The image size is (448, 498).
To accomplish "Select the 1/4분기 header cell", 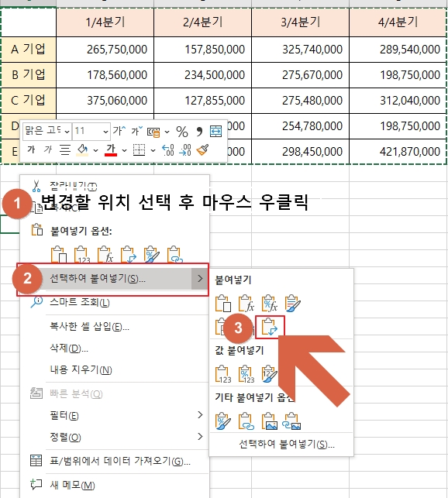I will (x=105, y=22).
